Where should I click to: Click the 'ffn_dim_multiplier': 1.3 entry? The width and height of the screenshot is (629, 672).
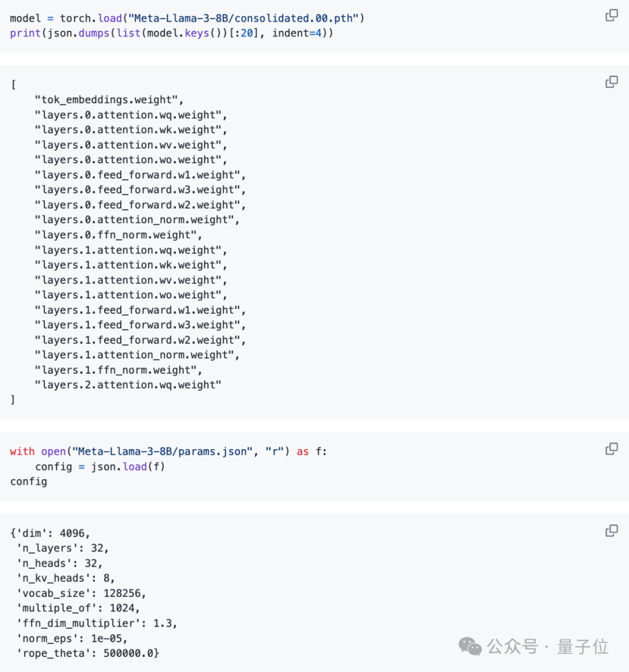pyautogui.click(x=97, y=623)
